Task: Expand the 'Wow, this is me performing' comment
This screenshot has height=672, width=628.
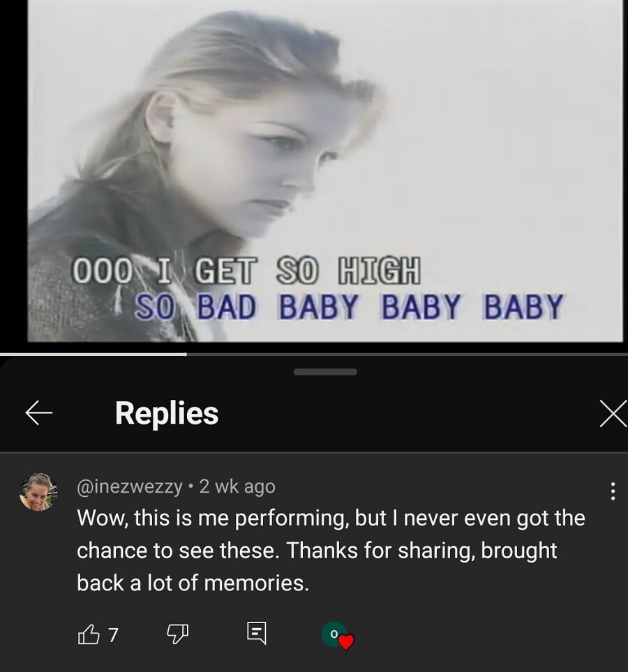Action: coord(331,551)
